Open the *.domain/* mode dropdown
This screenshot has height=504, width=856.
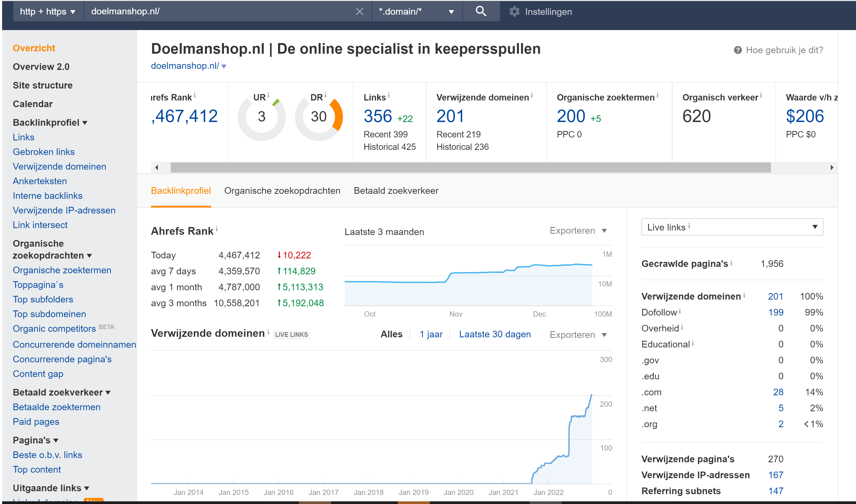[417, 11]
